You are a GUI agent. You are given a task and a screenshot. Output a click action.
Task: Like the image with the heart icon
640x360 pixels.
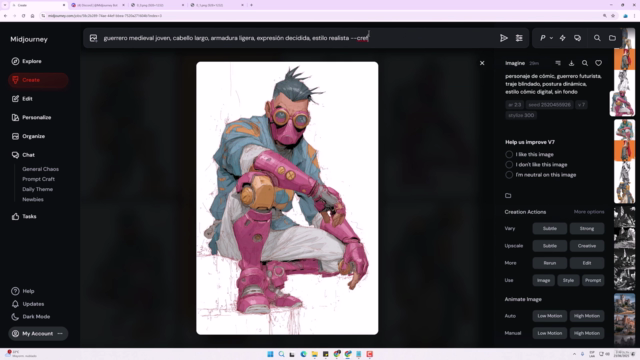click(598, 63)
